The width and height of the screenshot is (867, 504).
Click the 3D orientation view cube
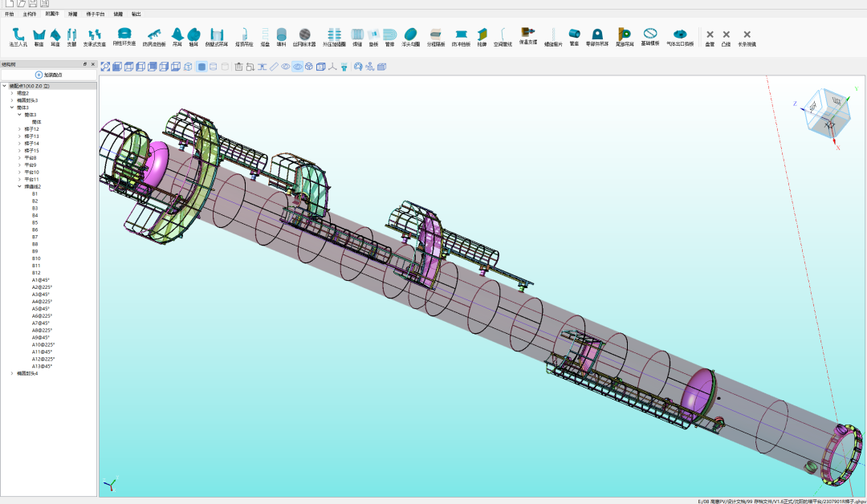click(826, 114)
